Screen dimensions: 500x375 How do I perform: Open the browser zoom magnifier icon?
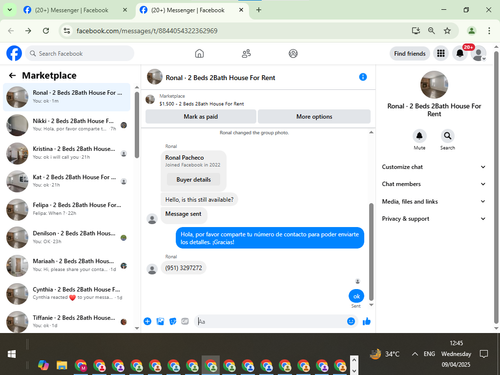(x=431, y=31)
